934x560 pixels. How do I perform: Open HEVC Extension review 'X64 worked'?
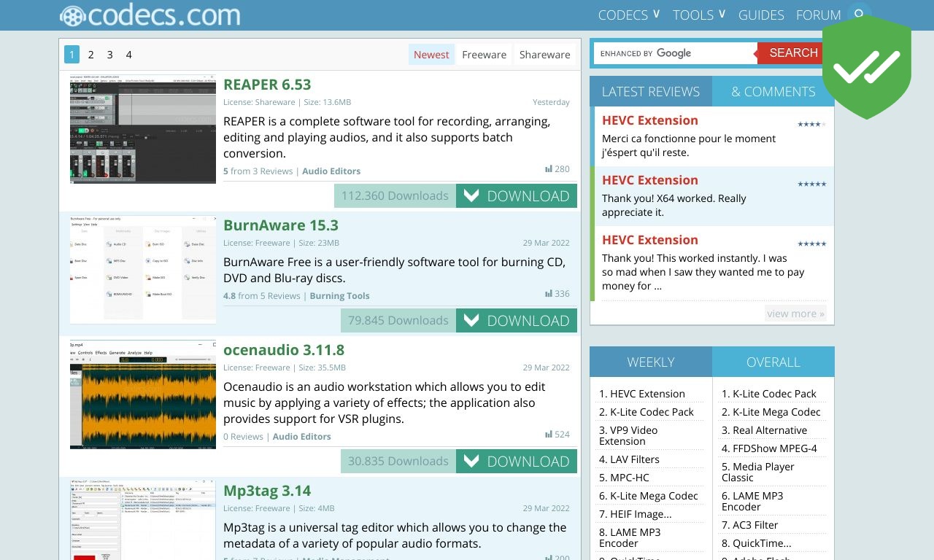tap(650, 181)
